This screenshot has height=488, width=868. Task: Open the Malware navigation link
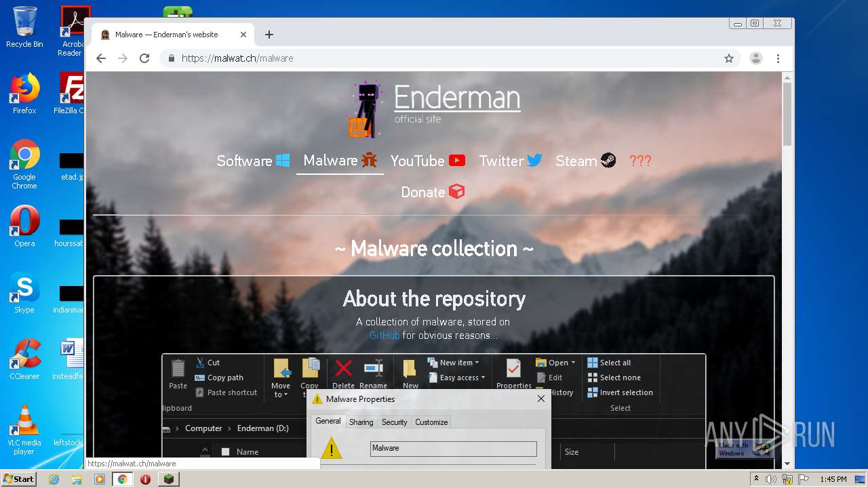point(340,161)
